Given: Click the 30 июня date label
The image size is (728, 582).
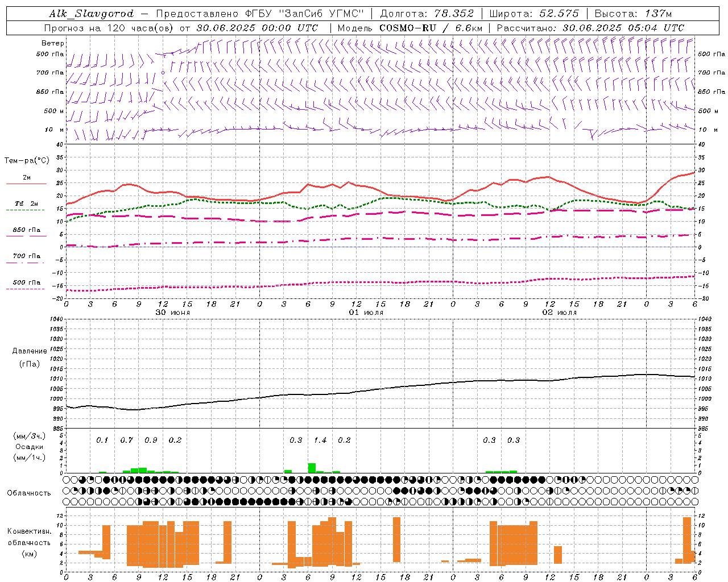Looking at the screenshot, I should 173,313.
